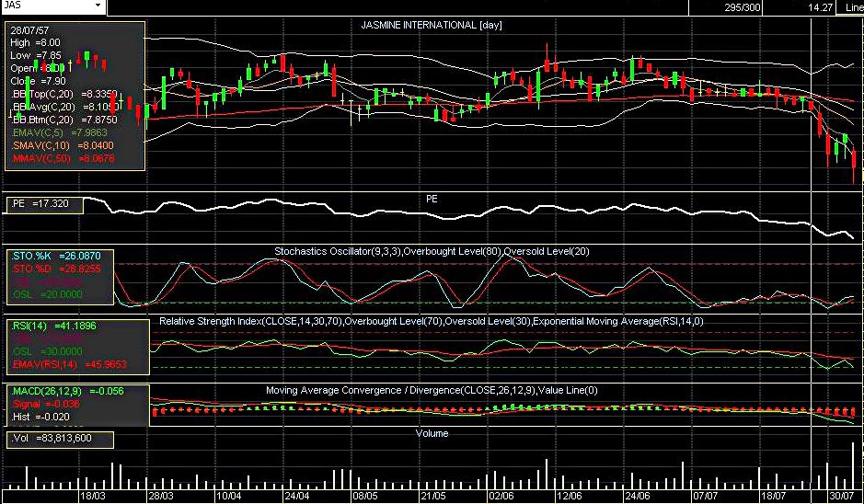The image size is (864, 504).
Task: Click the 18/03 date on the time axis
Action: tap(93, 496)
